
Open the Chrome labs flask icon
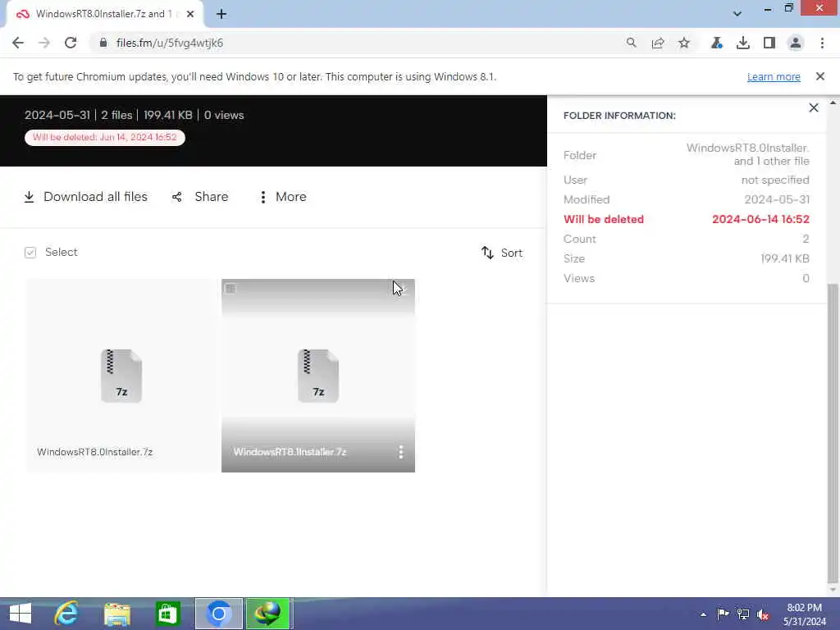717,43
